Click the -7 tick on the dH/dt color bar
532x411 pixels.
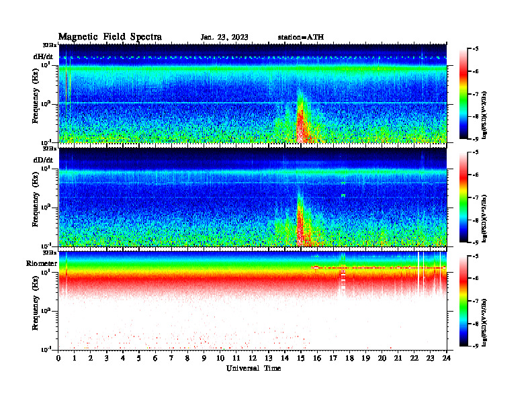476,94
